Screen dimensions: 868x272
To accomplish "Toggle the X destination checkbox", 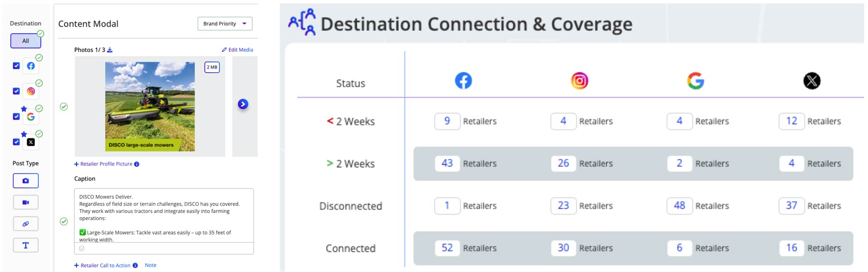I will [16, 141].
